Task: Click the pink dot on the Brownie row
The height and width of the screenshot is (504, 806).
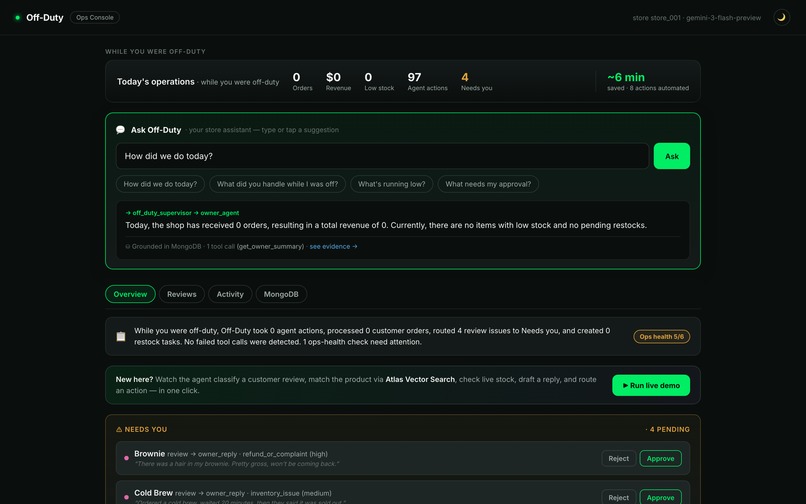Action: tap(126, 458)
